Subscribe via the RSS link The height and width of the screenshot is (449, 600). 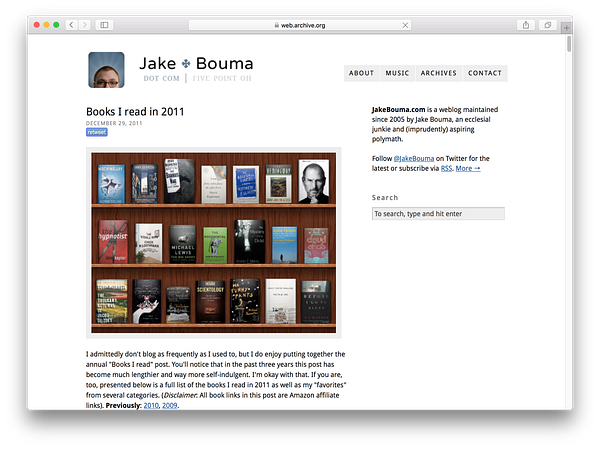pyautogui.click(x=446, y=168)
